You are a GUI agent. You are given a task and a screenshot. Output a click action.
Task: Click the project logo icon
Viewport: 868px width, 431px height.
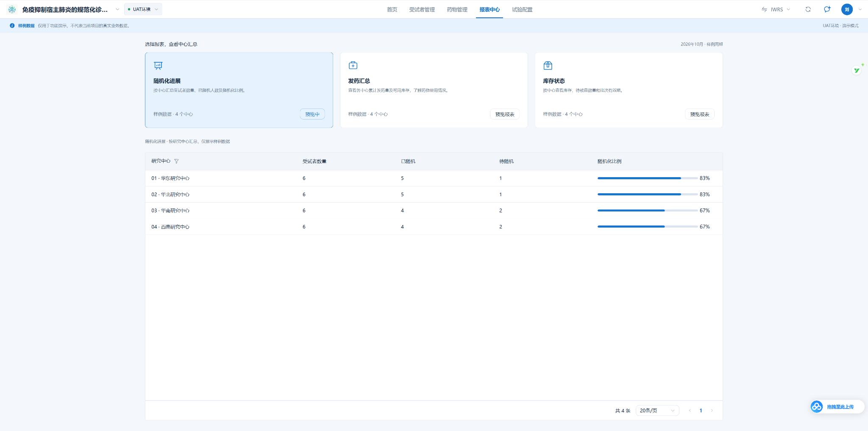(x=12, y=9)
